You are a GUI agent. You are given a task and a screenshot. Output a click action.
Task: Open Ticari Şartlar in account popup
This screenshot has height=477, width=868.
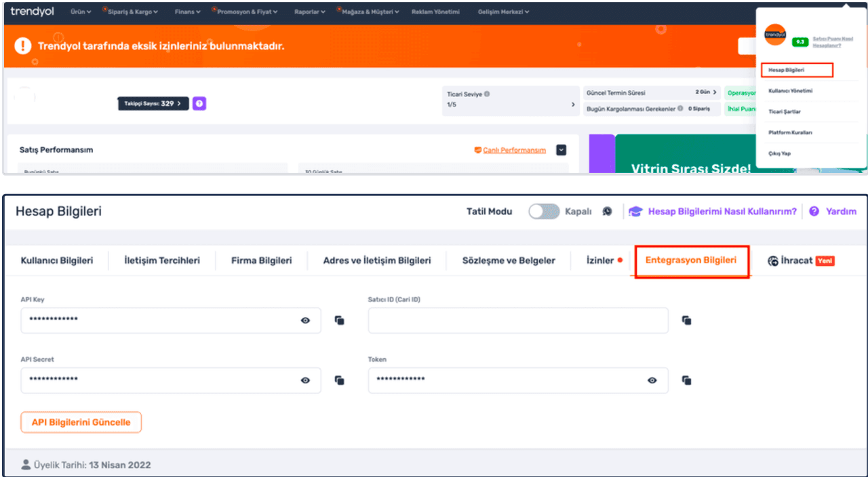point(785,111)
